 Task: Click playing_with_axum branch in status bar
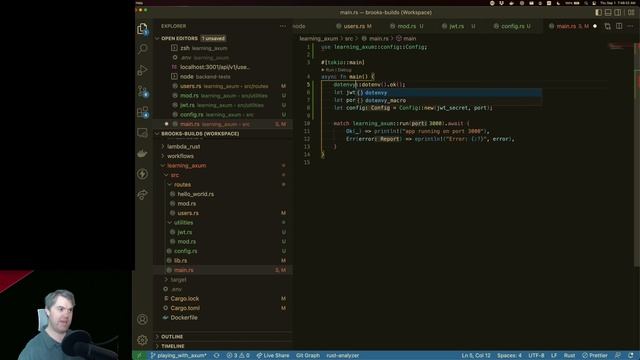(179, 356)
